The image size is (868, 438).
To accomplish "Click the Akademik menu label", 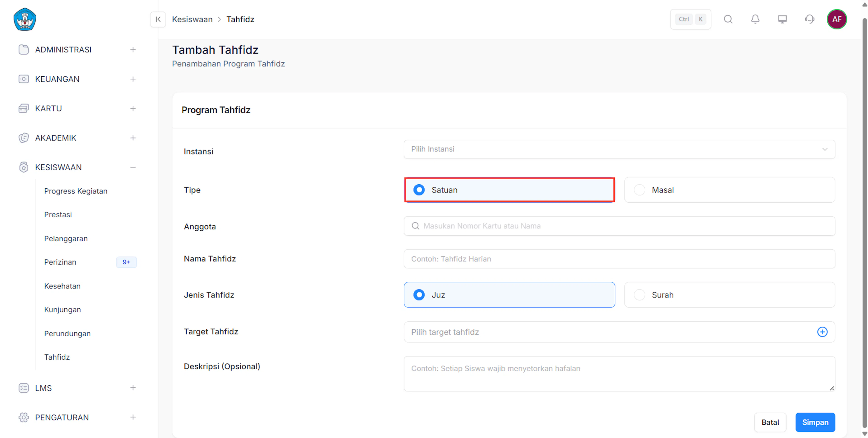I will [x=56, y=138].
